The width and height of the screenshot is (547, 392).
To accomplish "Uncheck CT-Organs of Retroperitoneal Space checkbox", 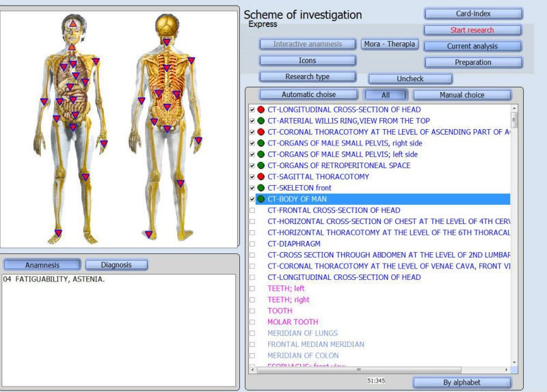I will [x=252, y=165].
